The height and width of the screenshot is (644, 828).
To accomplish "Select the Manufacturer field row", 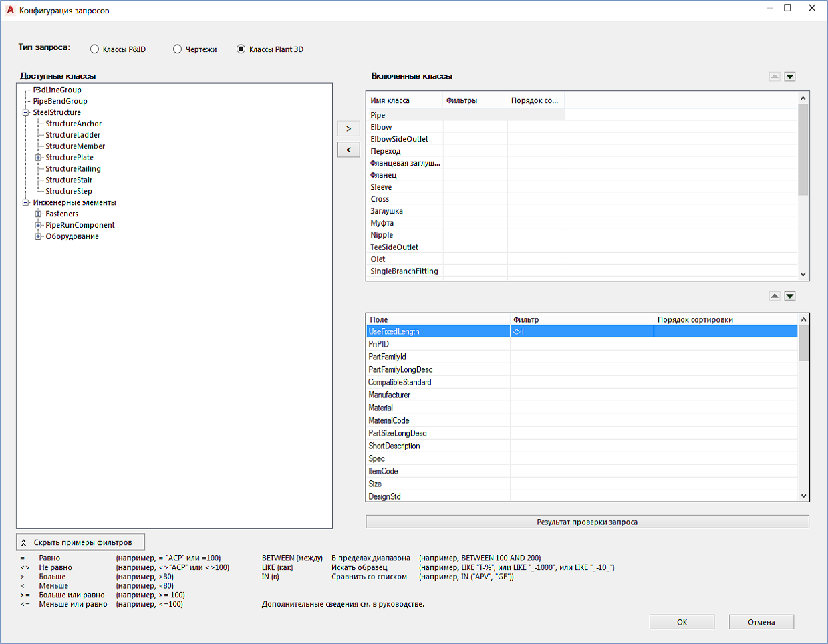I will [x=581, y=395].
